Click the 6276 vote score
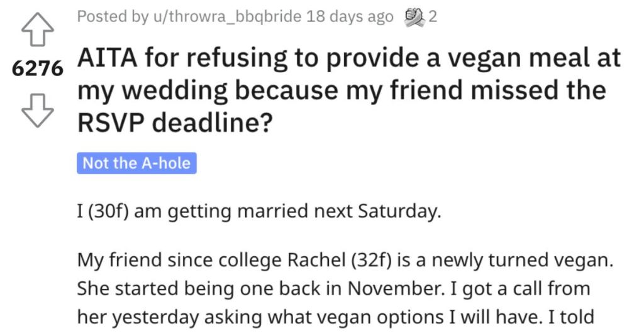The width and height of the screenshot is (644, 336). coord(37,68)
